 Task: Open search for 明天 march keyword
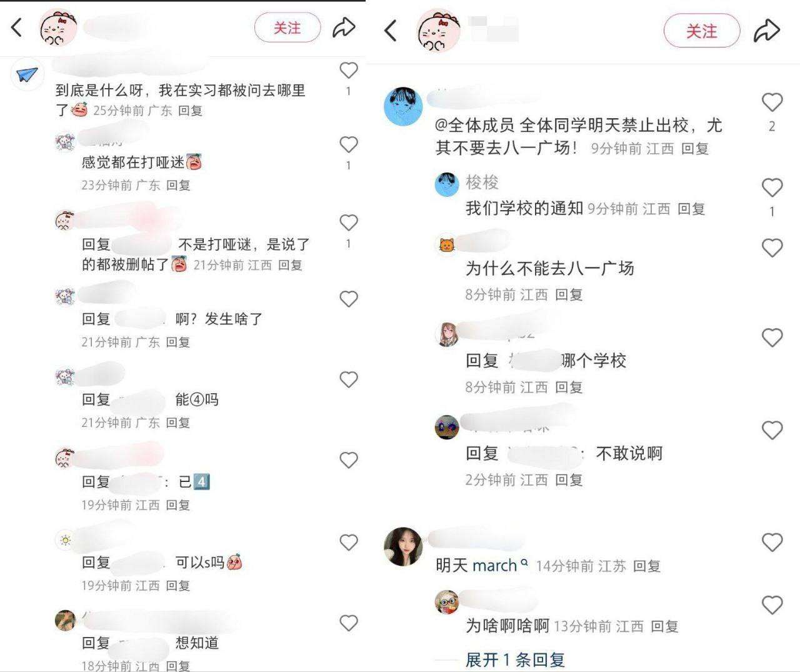pos(482,565)
